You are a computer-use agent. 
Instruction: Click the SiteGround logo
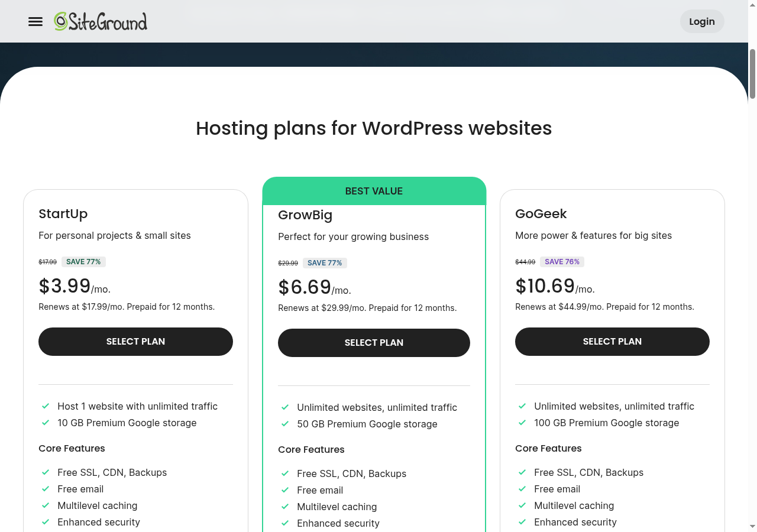pos(101,22)
